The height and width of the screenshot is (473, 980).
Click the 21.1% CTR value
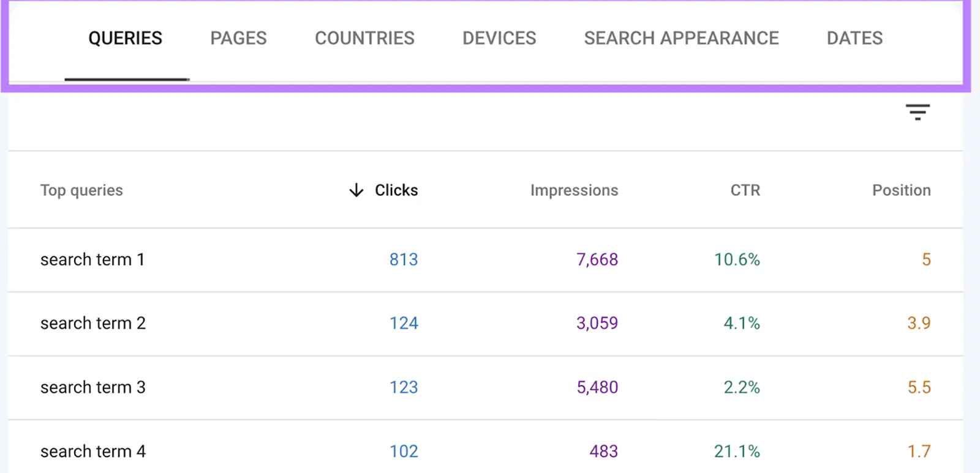tap(737, 452)
